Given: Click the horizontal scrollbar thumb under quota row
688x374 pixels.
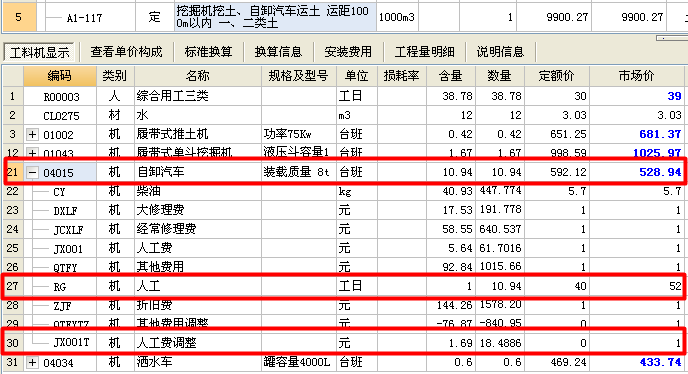Looking at the screenshot, I should [672, 38].
